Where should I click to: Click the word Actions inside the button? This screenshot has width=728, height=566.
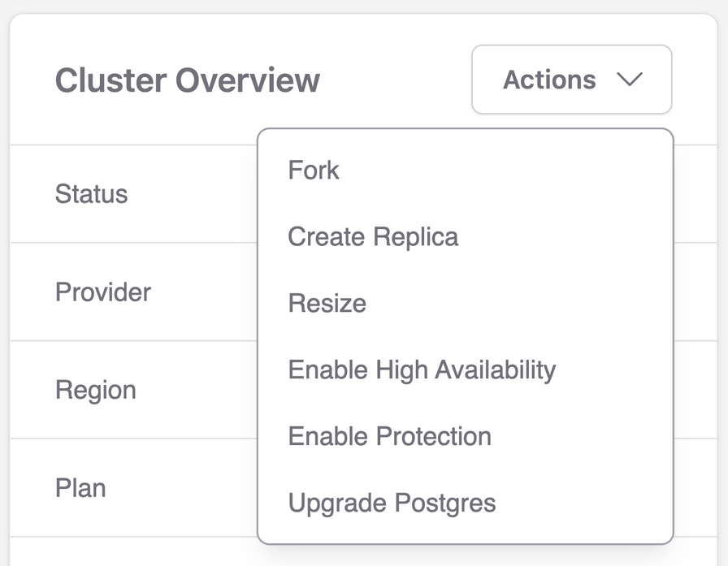549,80
